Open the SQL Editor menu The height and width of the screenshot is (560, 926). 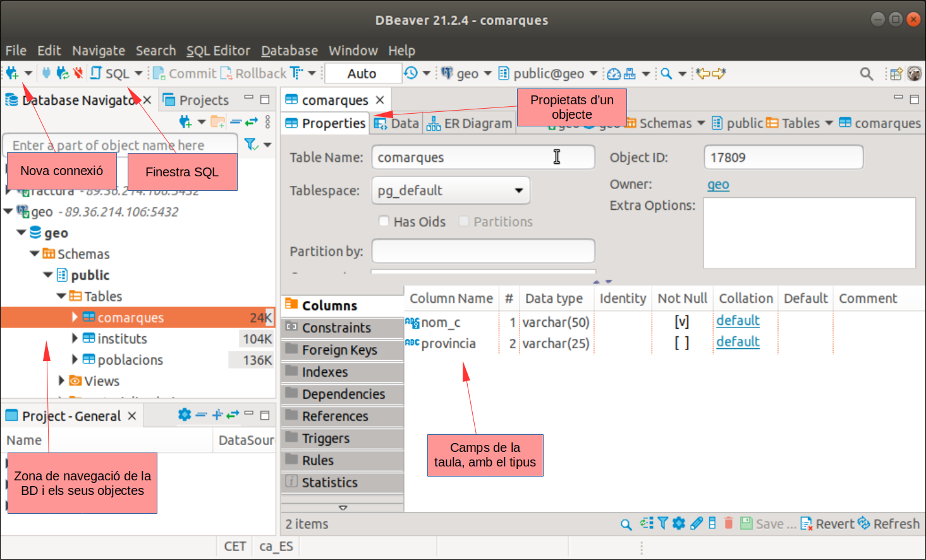point(218,51)
